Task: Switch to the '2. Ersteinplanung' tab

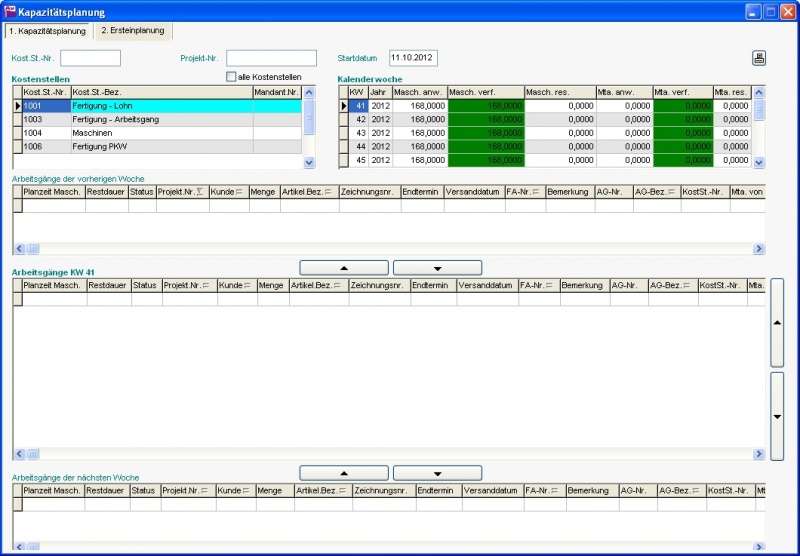Action: (133, 31)
